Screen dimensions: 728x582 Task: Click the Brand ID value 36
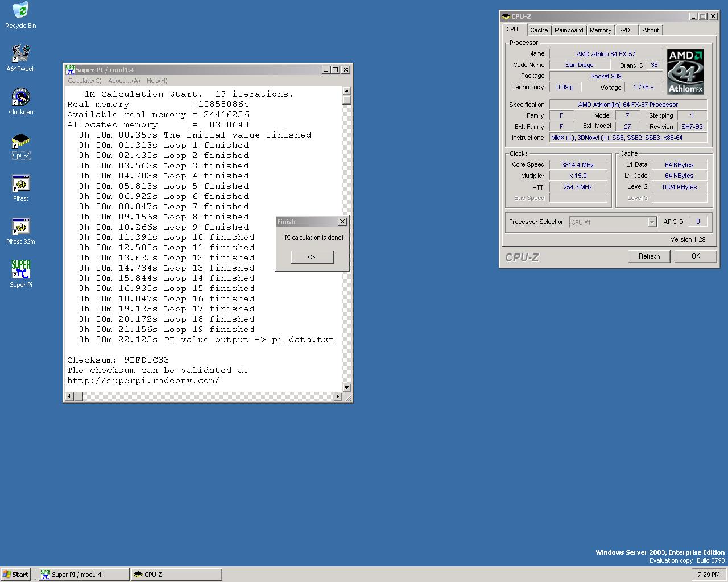654,65
